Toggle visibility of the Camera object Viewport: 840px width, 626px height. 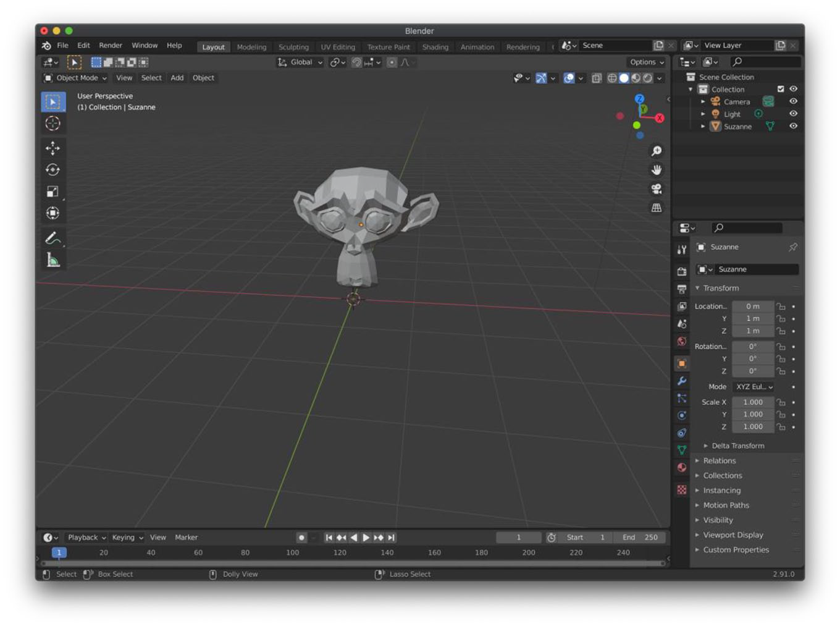click(x=793, y=101)
